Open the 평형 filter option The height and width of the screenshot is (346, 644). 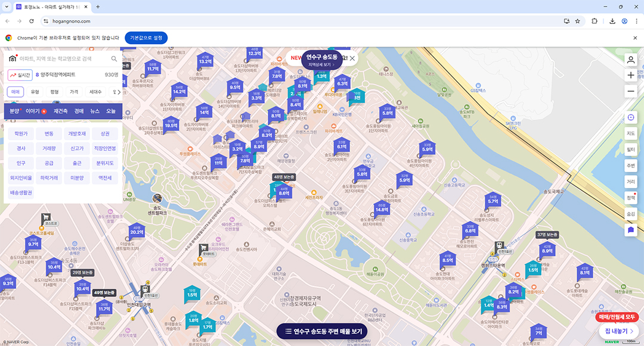pos(54,92)
